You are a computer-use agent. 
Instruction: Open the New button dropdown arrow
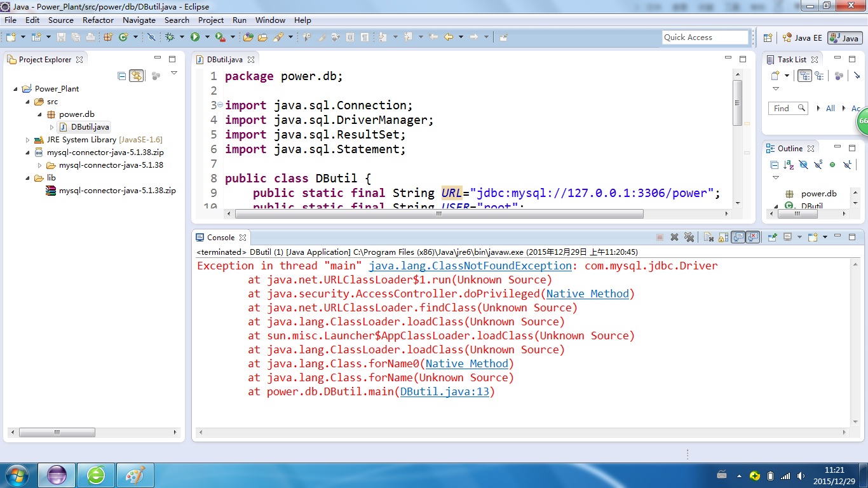coord(23,37)
